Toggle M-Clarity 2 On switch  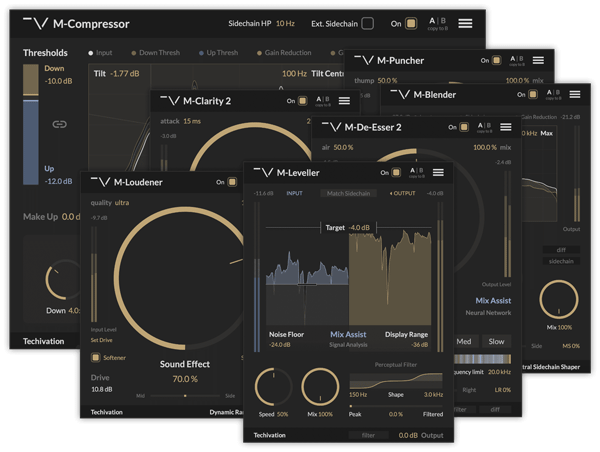pos(303,101)
